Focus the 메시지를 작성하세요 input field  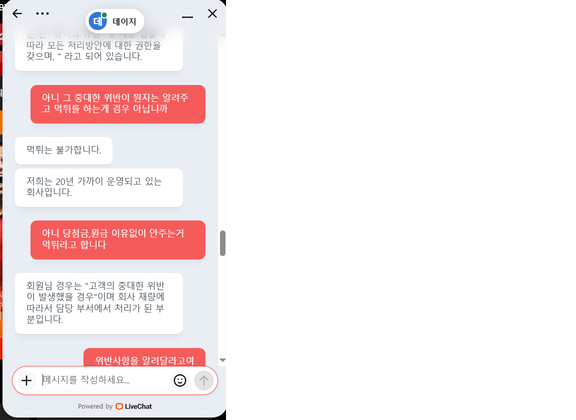(x=104, y=380)
